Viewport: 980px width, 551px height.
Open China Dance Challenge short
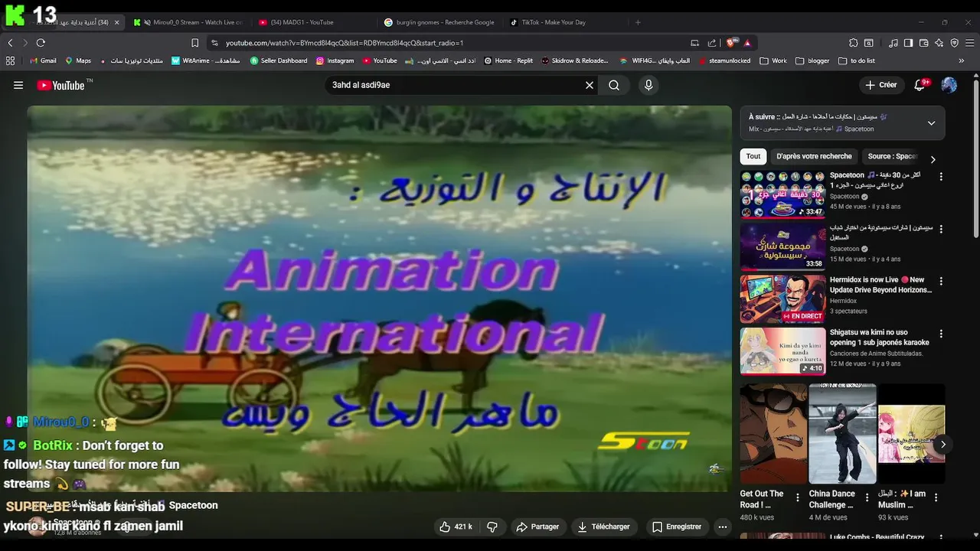(842, 434)
